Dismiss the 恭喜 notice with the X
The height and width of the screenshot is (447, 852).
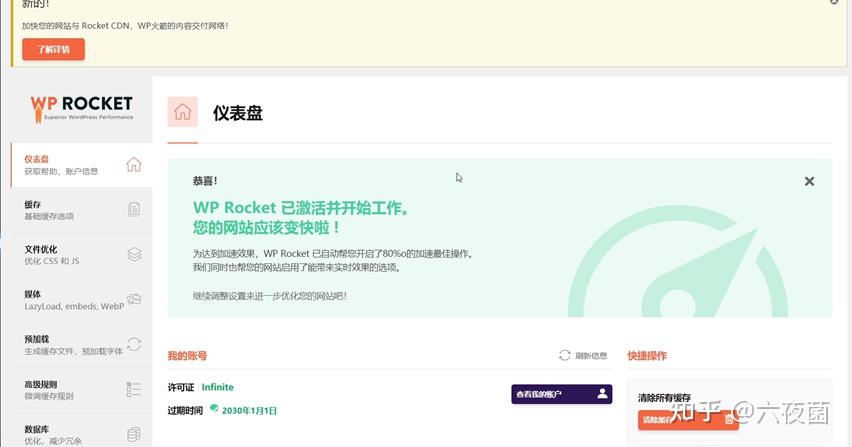coord(809,181)
